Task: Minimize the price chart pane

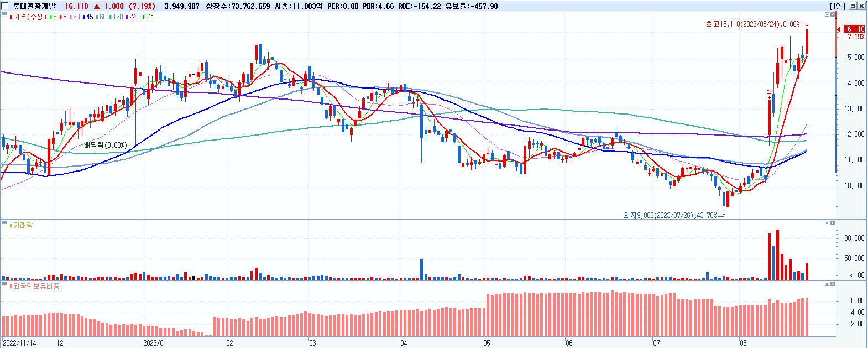Action: point(828,15)
